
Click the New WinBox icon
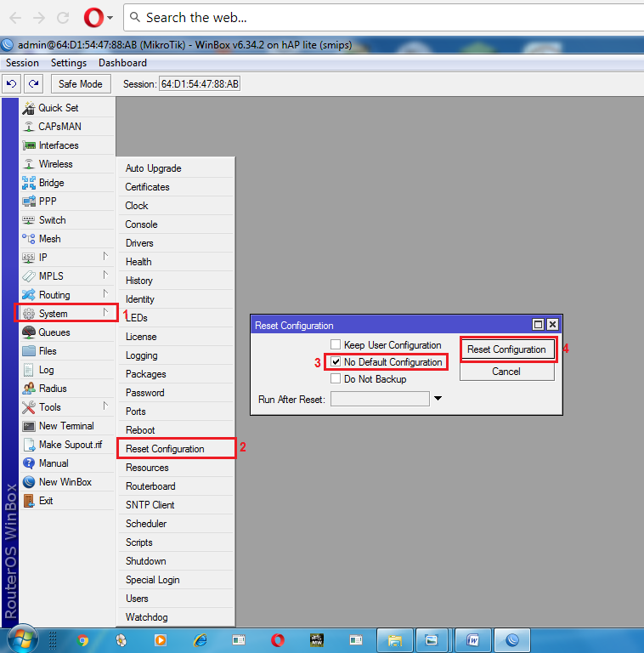coord(29,482)
